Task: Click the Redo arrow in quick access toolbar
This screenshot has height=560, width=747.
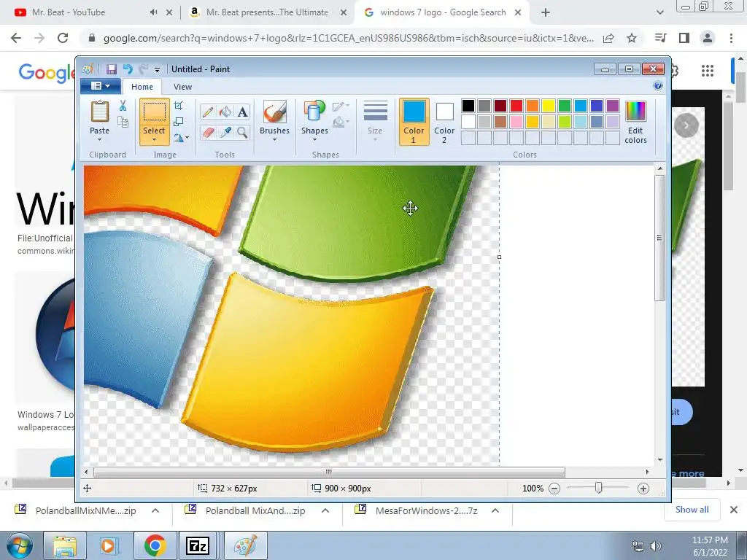Action: [144, 69]
